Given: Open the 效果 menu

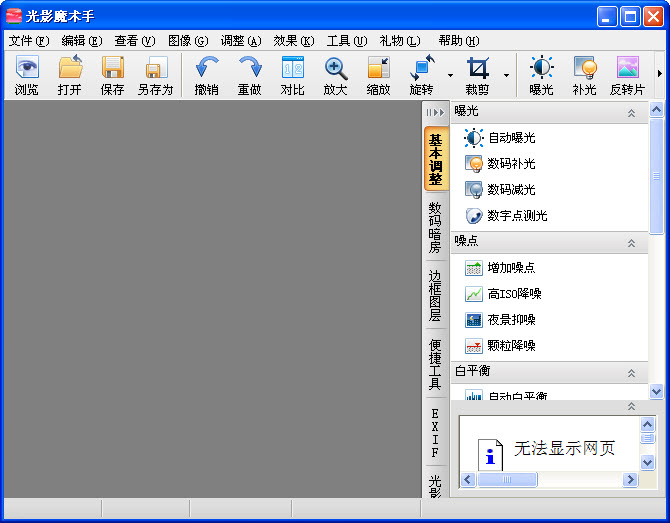Looking at the screenshot, I should click(x=293, y=41).
